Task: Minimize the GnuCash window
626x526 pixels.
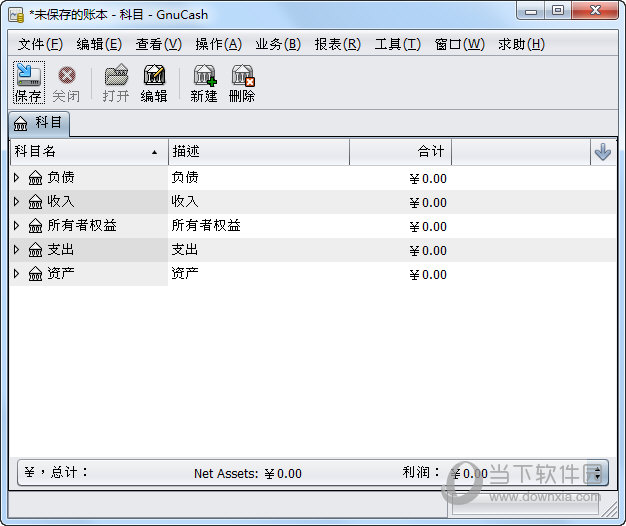Action: [x=531, y=11]
